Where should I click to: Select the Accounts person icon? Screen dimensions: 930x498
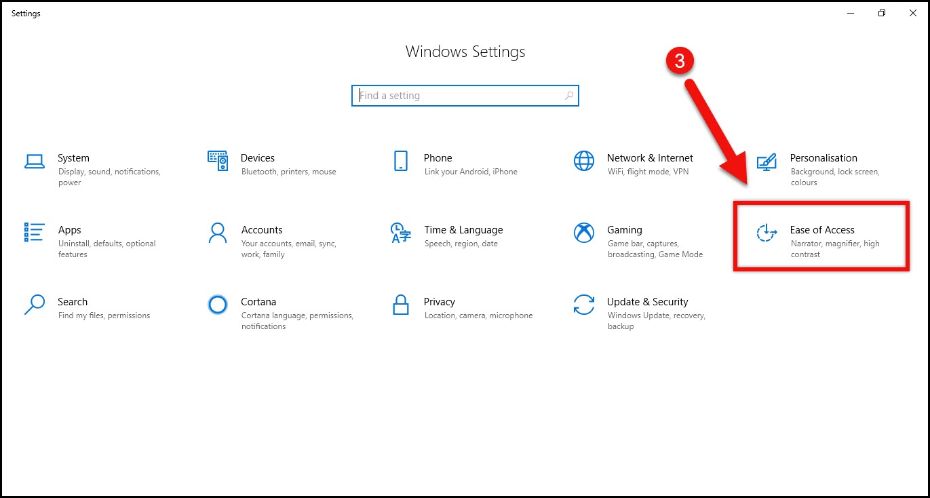click(218, 233)
